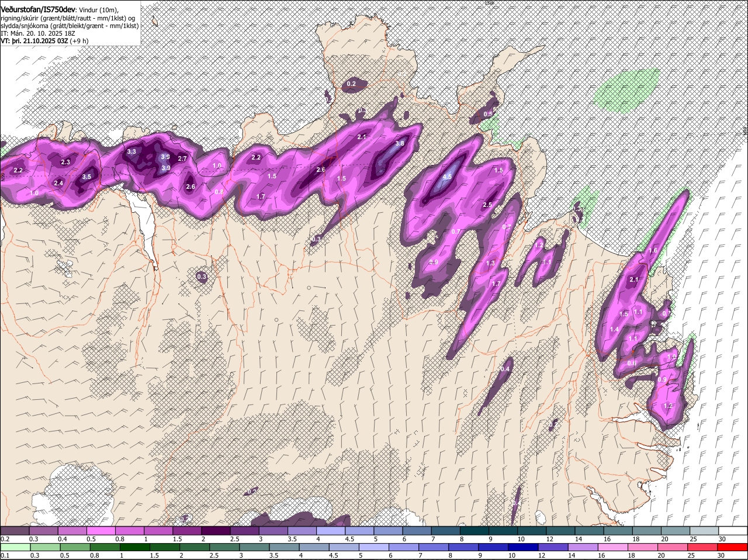Image resolution: width=748 pixels, height=560 pixels.
Task: Select snow legend swatch labeled 0.8
Action: click(x=130, y=531)
